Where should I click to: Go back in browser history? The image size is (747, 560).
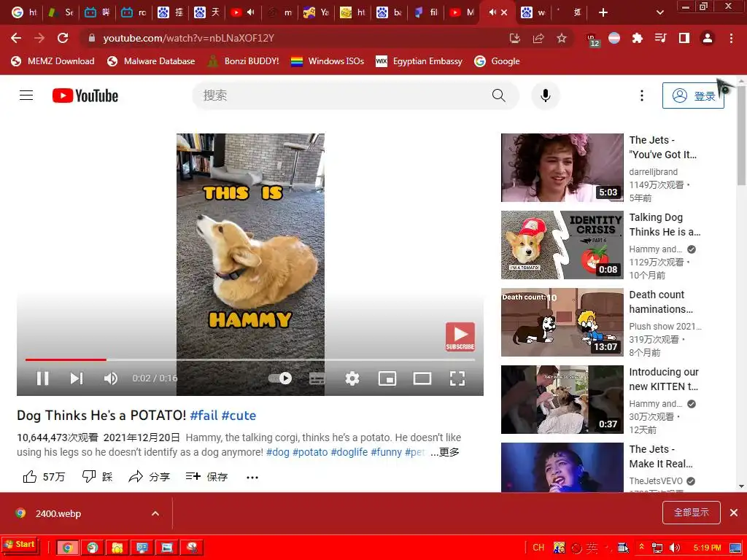point(16,38)
